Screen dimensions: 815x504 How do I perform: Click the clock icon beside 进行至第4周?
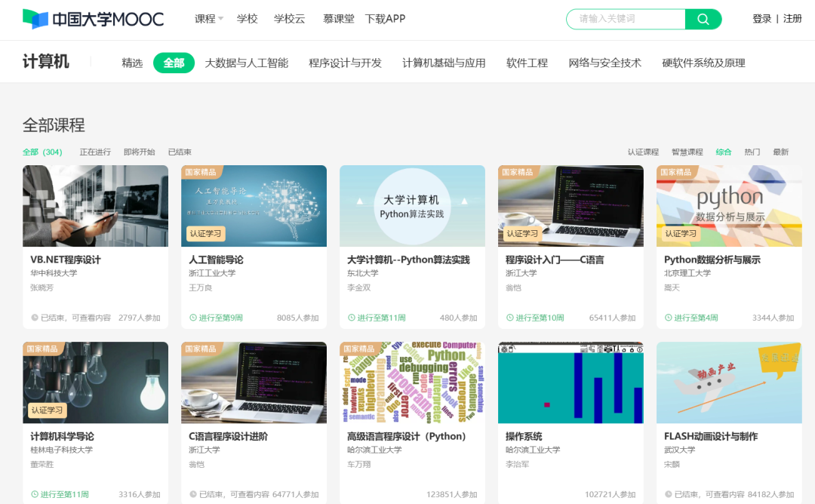pos(669,318)
